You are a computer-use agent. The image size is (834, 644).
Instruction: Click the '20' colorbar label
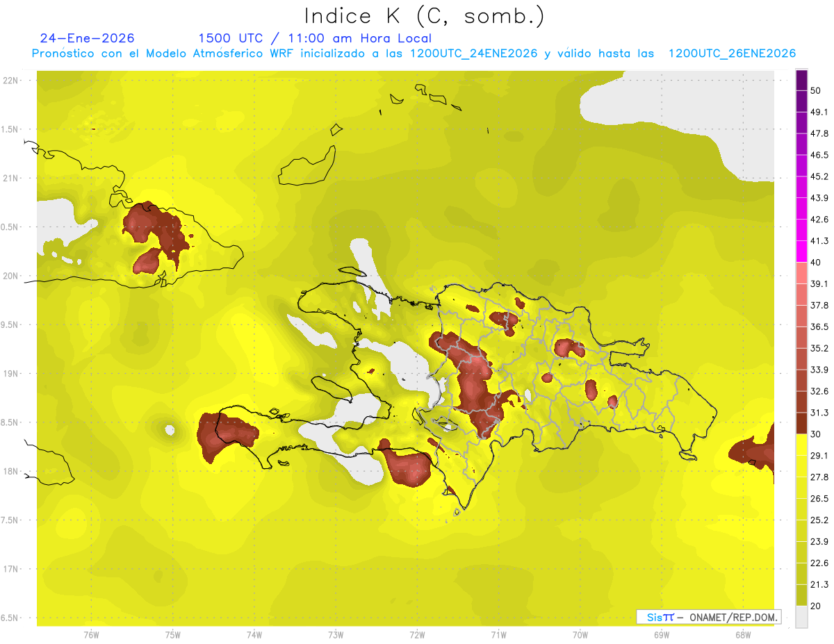point(816,606)
